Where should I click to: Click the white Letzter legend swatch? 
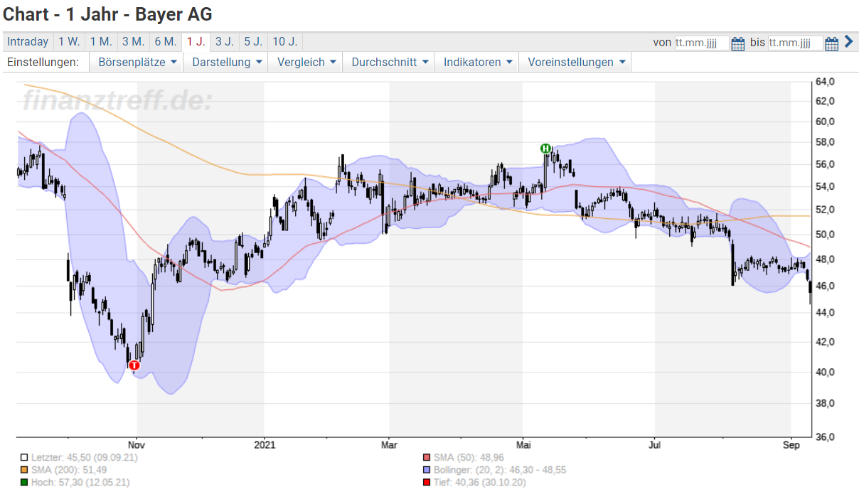(x=25, y=458)
